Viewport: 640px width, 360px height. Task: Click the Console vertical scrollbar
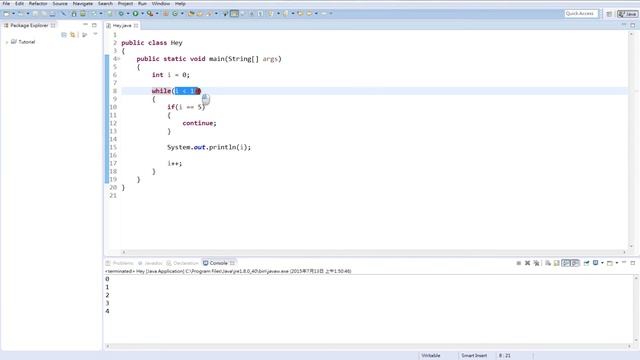tap(636, 309)
